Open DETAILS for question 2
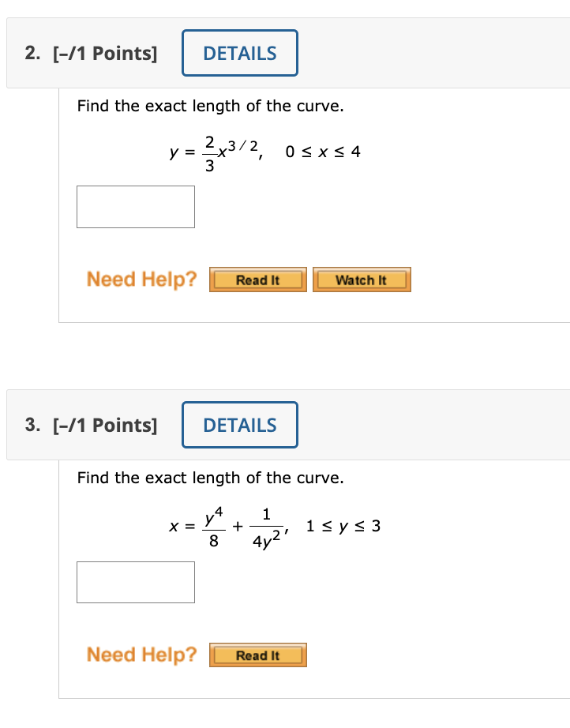Screen dimensions: 570x728 [x=239, y=52]
